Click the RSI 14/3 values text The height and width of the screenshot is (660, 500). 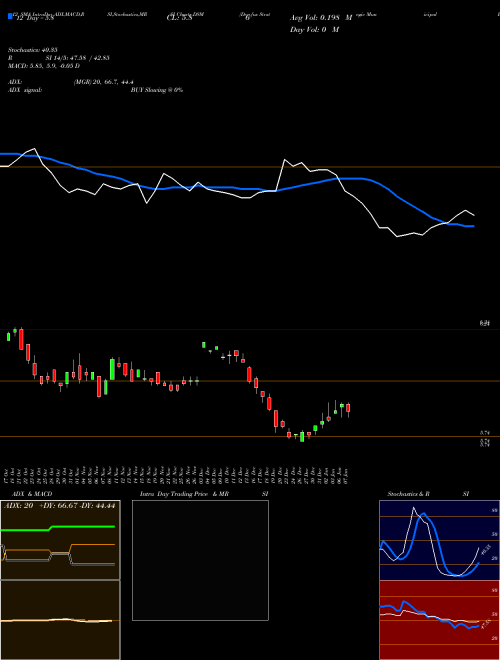pos(77,58)
